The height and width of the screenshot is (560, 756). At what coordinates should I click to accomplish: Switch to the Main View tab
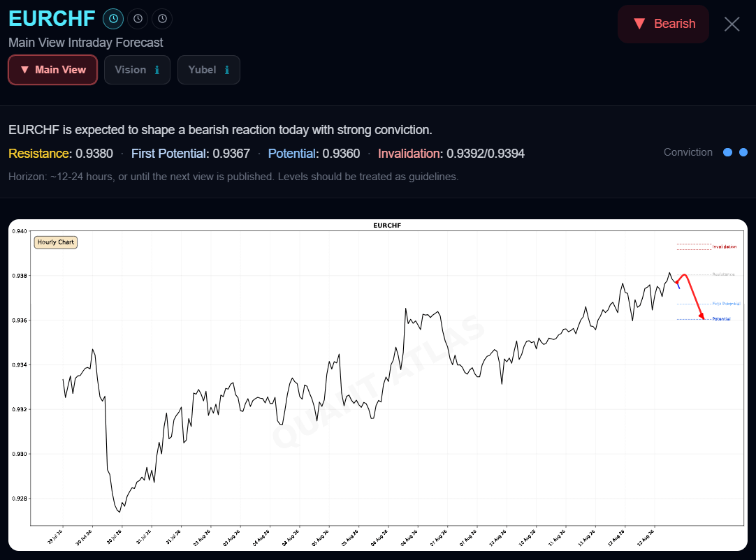(52, 70)
